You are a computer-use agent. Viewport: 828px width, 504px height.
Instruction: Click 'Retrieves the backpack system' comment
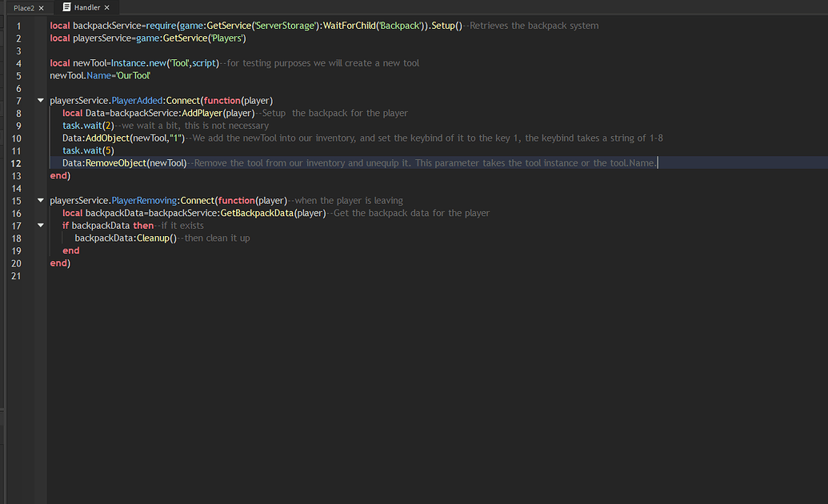[534, 26]
